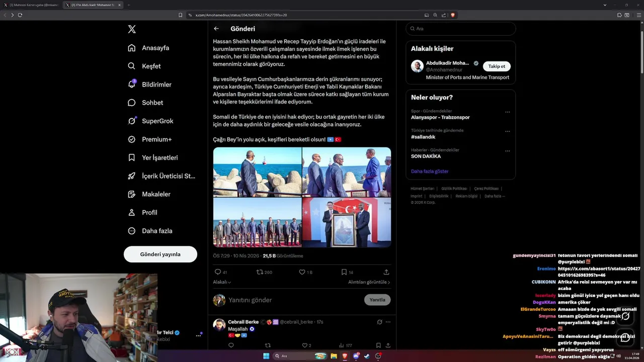
Task: Open options for Alanyaspor - Trabzonspor trend
Action: (x=507, y=112)
